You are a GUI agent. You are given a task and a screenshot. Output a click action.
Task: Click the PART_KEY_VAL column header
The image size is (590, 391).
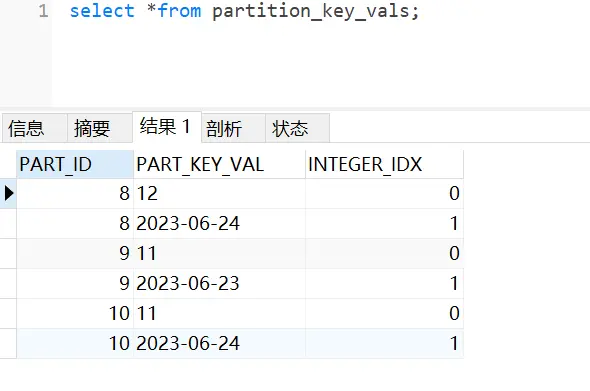point(219,164)
